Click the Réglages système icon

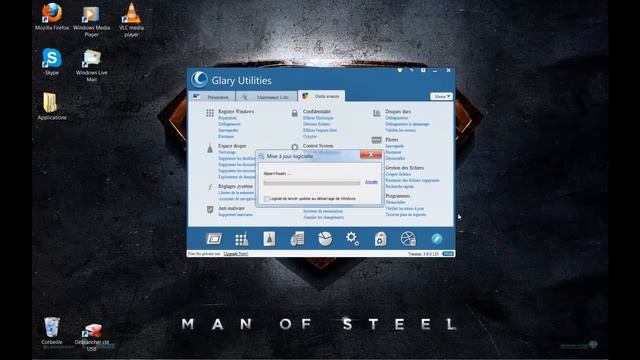tap(210, 187)
